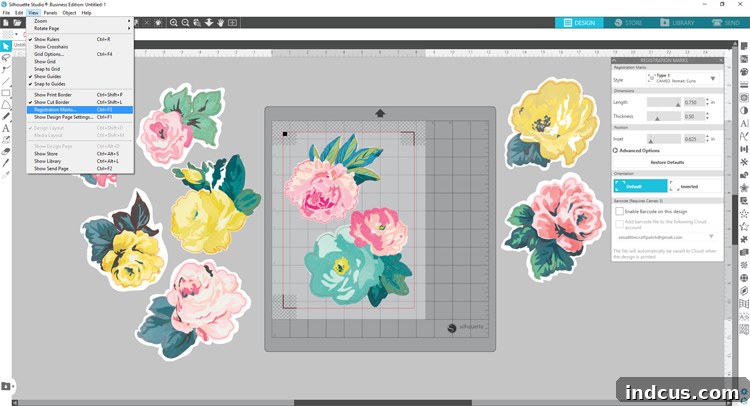Screen dimensions: 750x406
Task: Select the Rectangle drawing tool
Action: [x=6, y=93]
